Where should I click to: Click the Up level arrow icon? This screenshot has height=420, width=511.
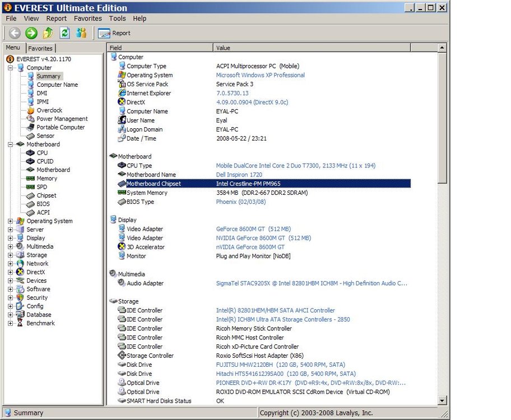click(x=48, y=33)
